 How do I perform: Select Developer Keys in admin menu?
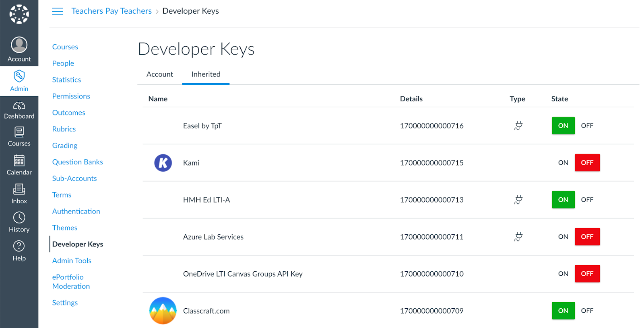tap(78, 244)
